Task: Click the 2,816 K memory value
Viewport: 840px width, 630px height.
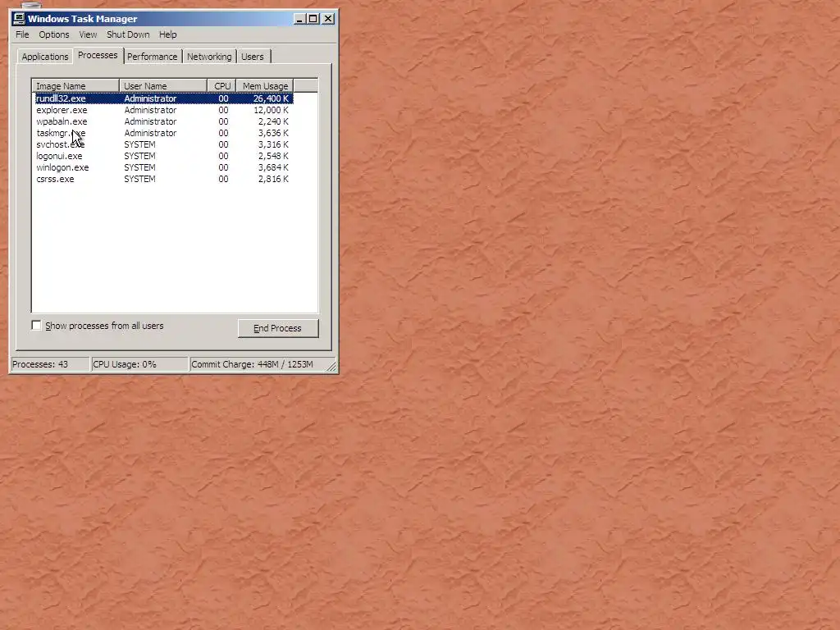Action: pyautogui.click(x=273, y=179)
